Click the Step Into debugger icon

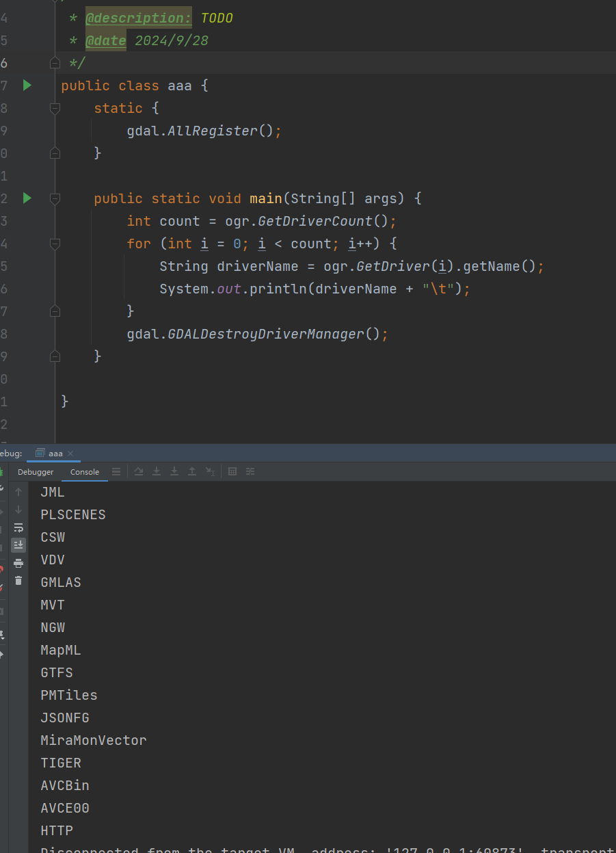pos(156,471)
